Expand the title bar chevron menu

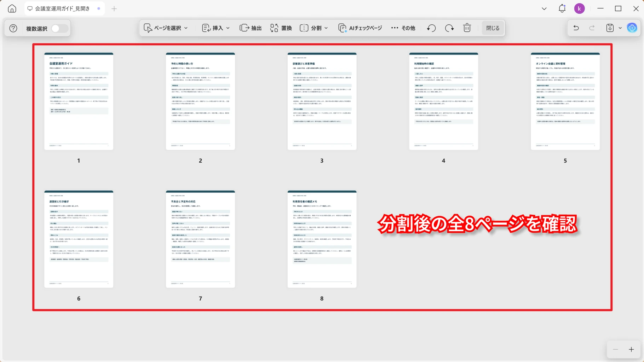click(544, 8)
